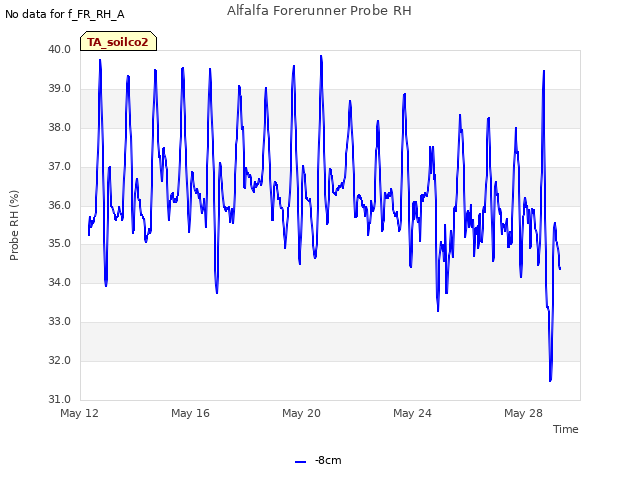Click the 36.0 y-axis tick label

coord(60,205)
